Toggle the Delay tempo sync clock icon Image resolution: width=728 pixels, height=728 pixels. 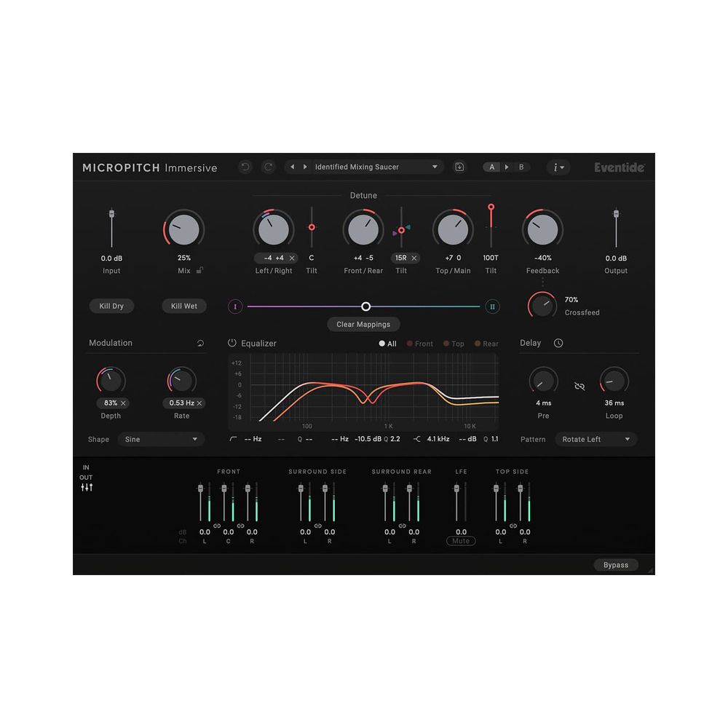click(558, 343)
